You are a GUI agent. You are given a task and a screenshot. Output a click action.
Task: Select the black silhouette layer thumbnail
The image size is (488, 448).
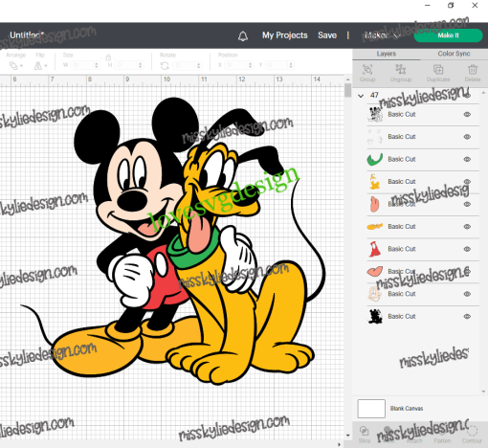pos(375,316)
